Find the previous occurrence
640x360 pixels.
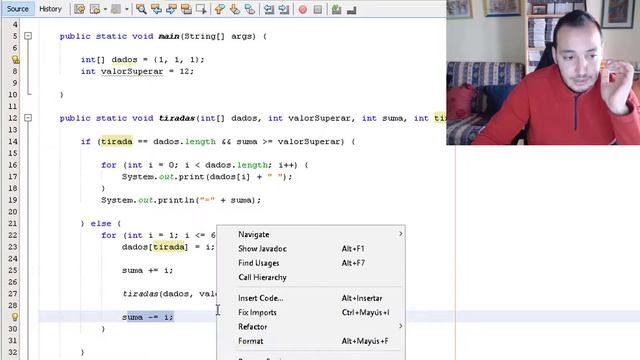156,9
